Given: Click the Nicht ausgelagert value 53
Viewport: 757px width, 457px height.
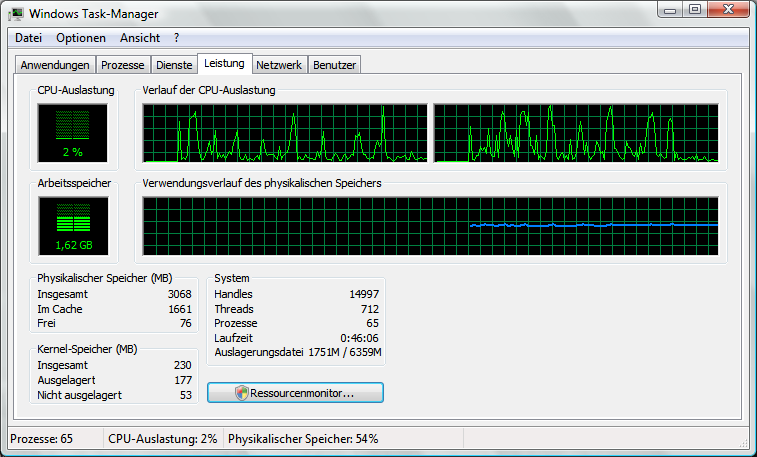Looking at the screenshot, I should (186, 395).
